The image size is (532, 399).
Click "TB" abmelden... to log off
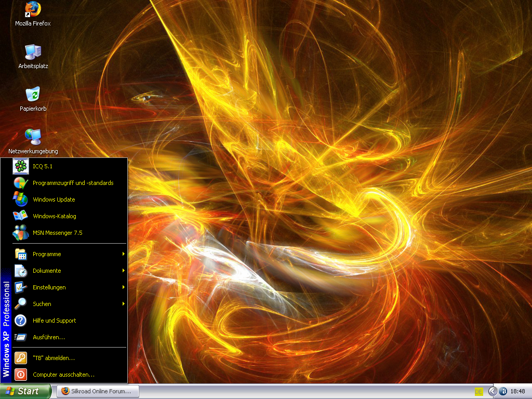tap(54, 358)
